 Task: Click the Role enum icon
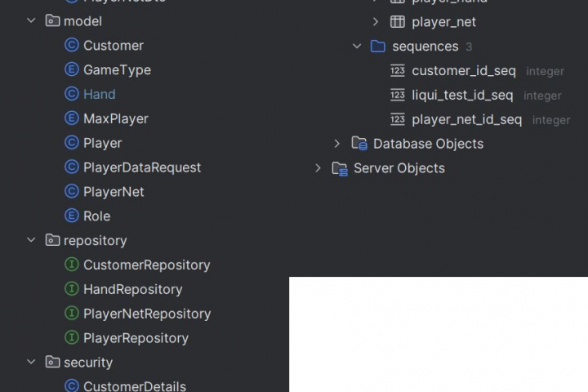click(72, 216)
